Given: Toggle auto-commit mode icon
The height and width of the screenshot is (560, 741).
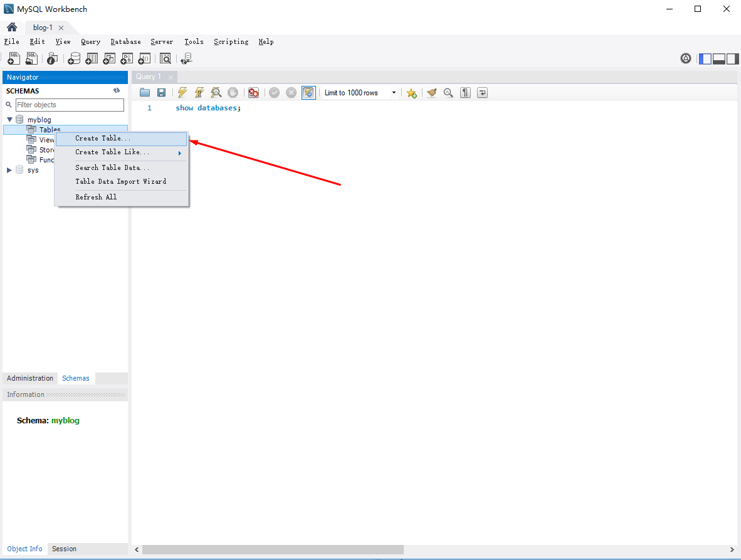Looking at the screenshot, I should coord(308,93).
